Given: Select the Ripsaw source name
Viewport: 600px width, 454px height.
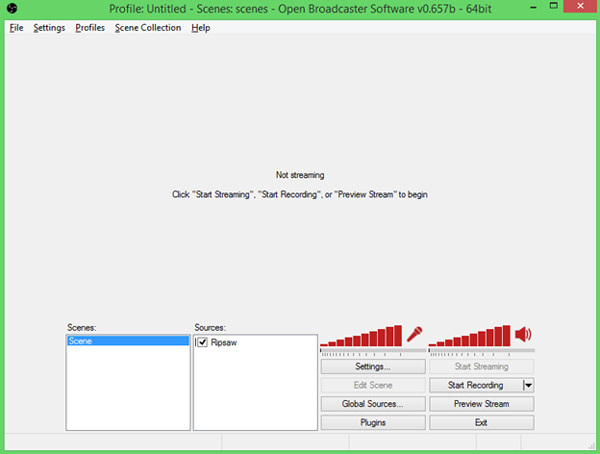Looking at the screenshot, I should 224,342.
